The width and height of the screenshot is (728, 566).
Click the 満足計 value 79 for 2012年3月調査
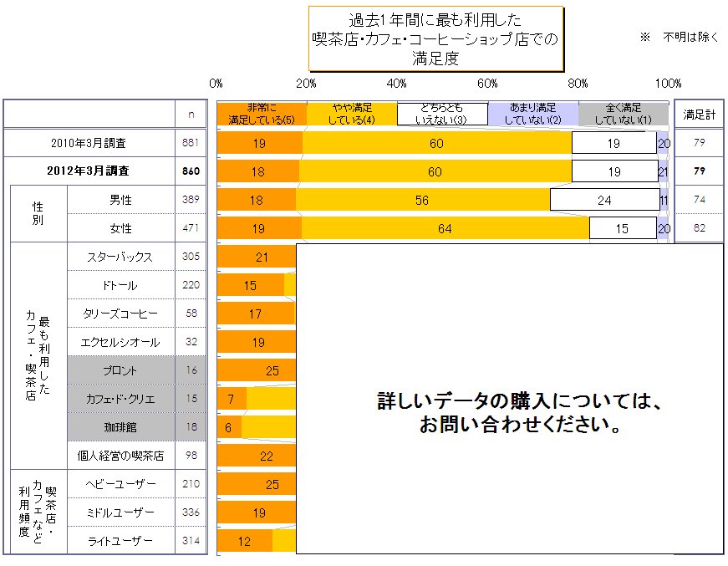coord(700,171)
